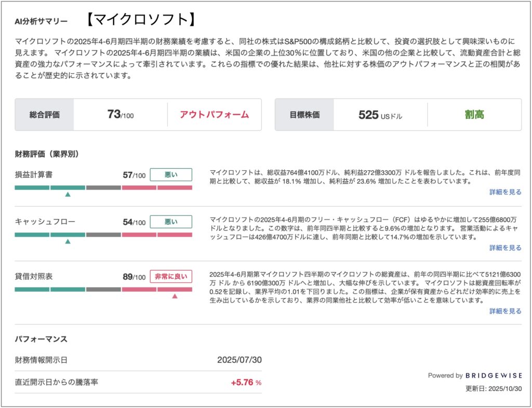The image size is (532, 408).
Task: Click the 悪い badge beside キャッシュフロー
Action: (x=171, y=222)
